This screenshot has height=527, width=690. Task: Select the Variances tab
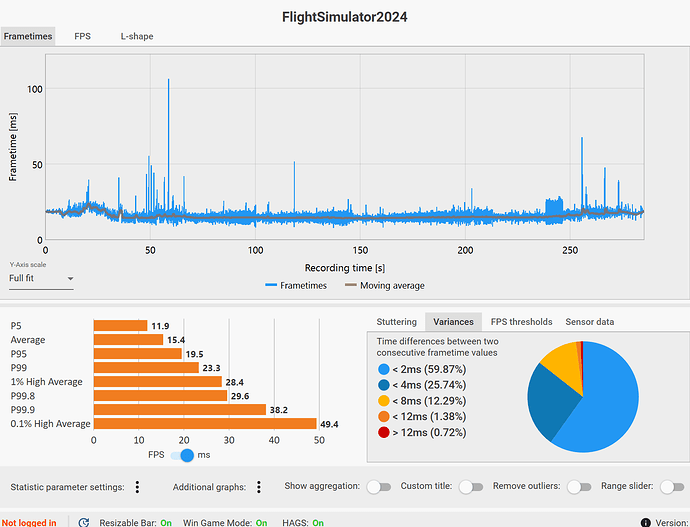coord(453,322)
